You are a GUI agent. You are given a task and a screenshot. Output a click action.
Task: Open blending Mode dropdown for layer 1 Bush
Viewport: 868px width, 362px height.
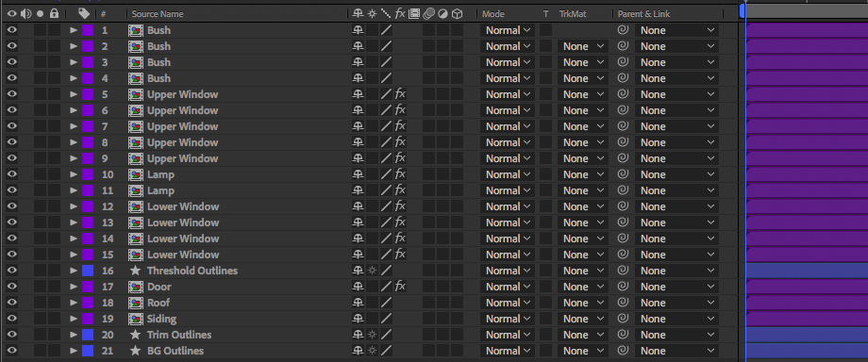click(508, 30)
